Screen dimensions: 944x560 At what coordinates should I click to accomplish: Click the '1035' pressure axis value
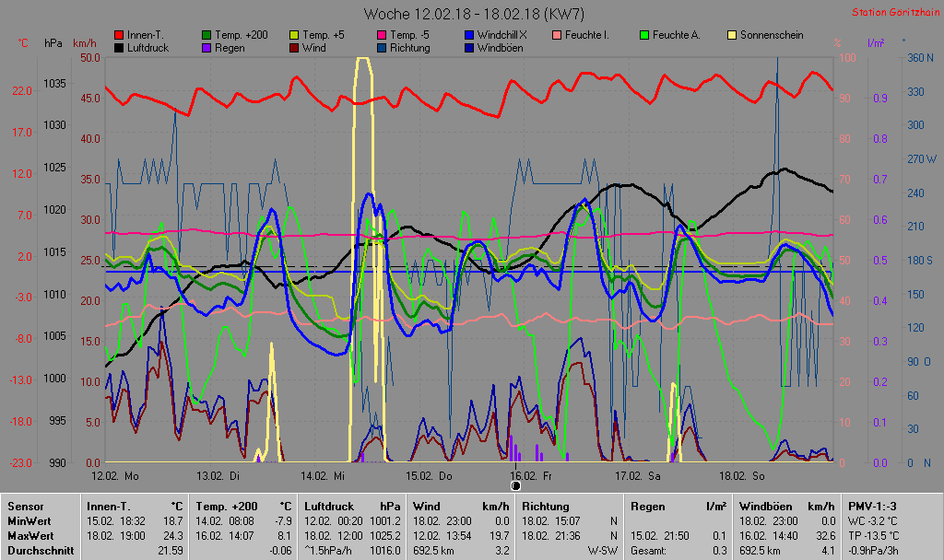tap(54, 83)
